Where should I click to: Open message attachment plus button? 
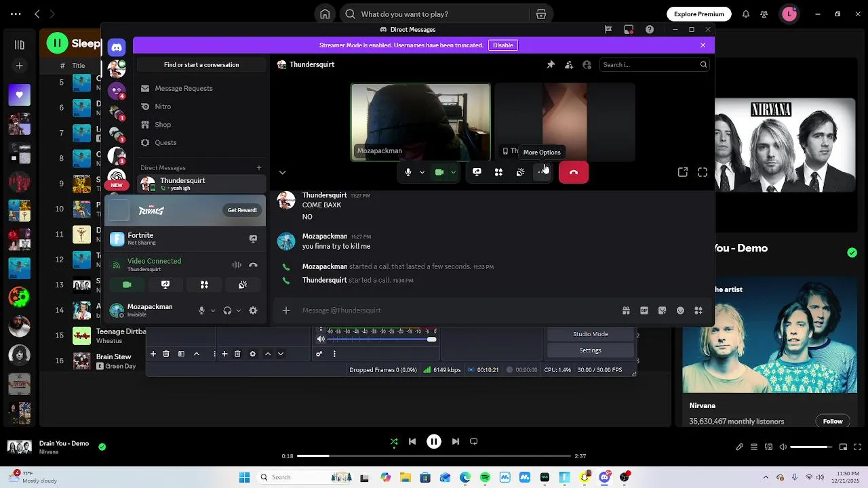[286, 310]
